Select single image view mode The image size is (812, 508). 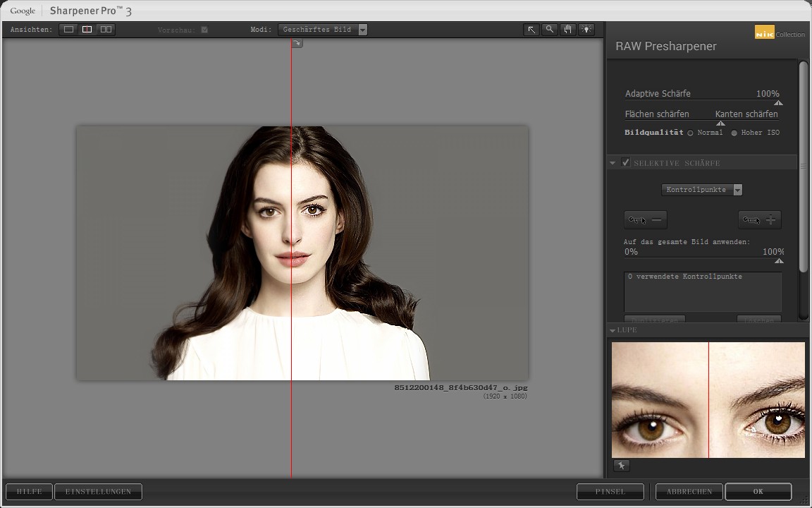68,30
